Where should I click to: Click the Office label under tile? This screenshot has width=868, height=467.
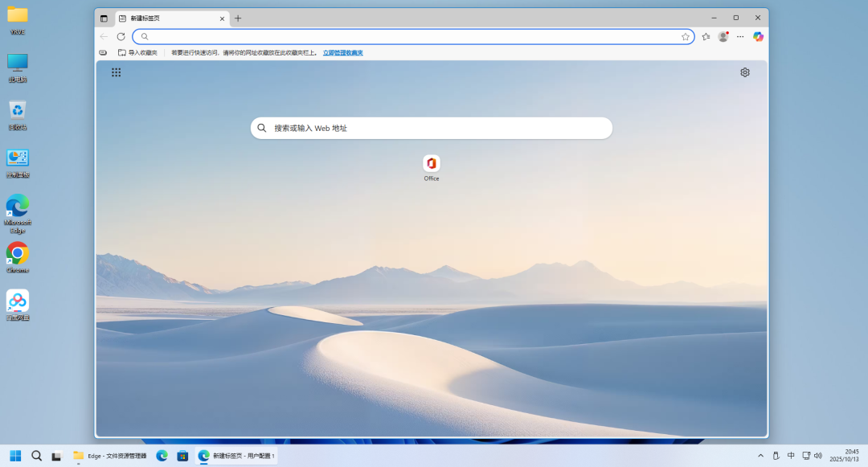tap(432, 178)
